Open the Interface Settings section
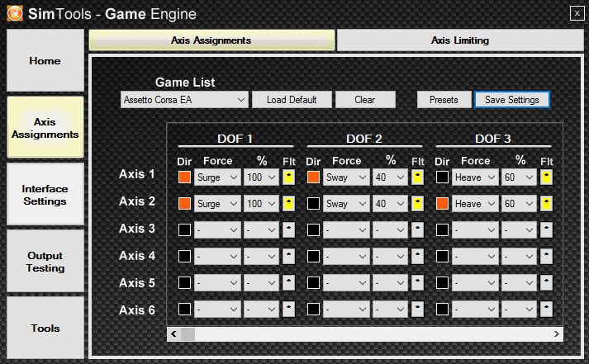This screenshot has height=364, width=589. 45,194
